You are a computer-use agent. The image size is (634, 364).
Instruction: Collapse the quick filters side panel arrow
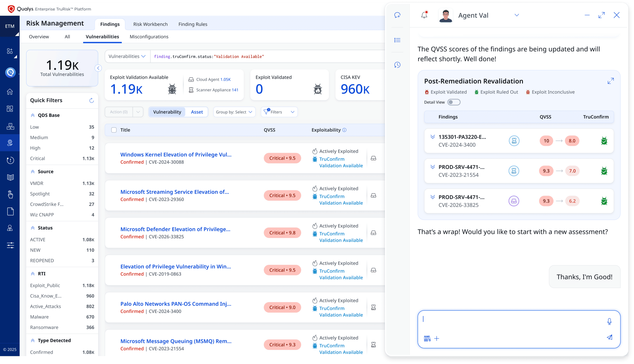point(98,68)
